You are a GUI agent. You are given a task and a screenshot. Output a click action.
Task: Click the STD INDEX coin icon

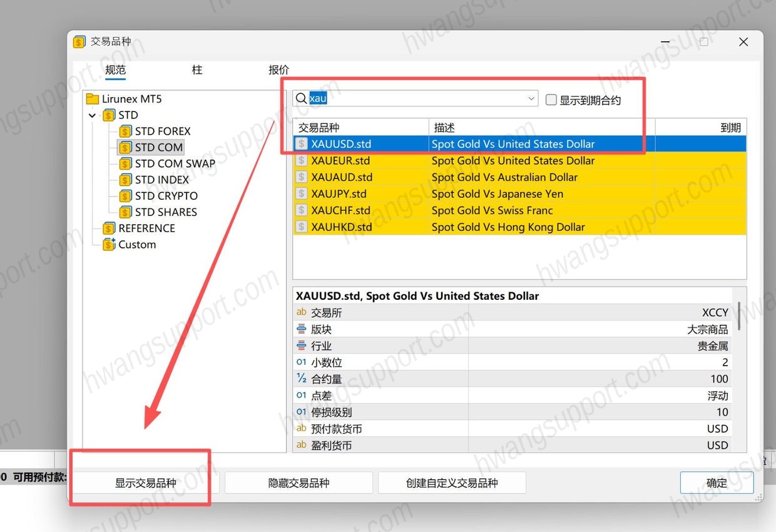click(x=125, y=180)
